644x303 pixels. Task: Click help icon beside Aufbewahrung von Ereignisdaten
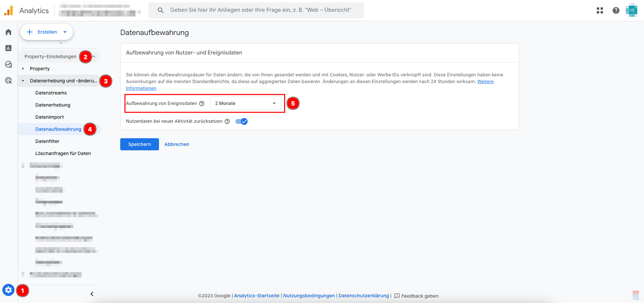(x=202, y=104)
